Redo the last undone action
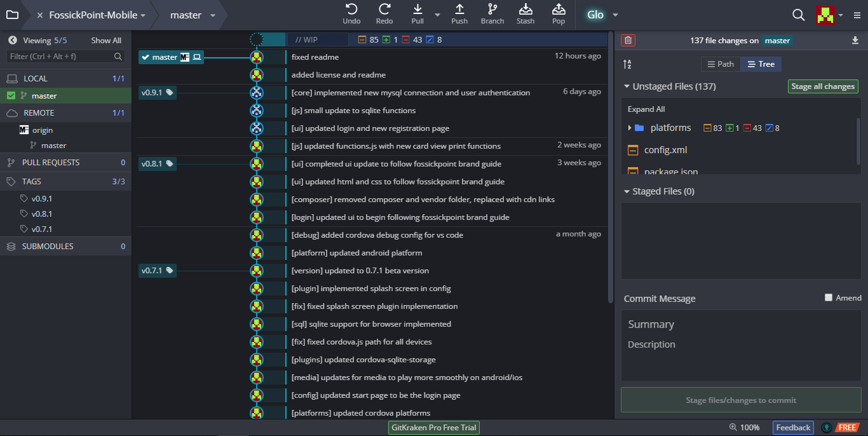868x436 pixels. (384, 15)
